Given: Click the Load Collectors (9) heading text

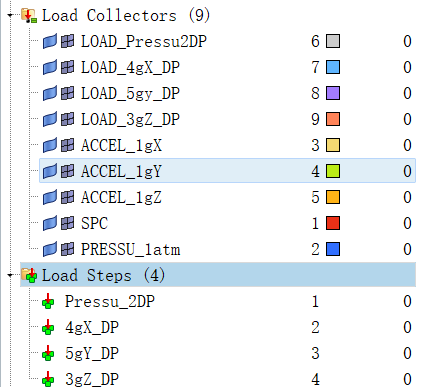Looking at the screenshot, I should [x=126, y=16].
